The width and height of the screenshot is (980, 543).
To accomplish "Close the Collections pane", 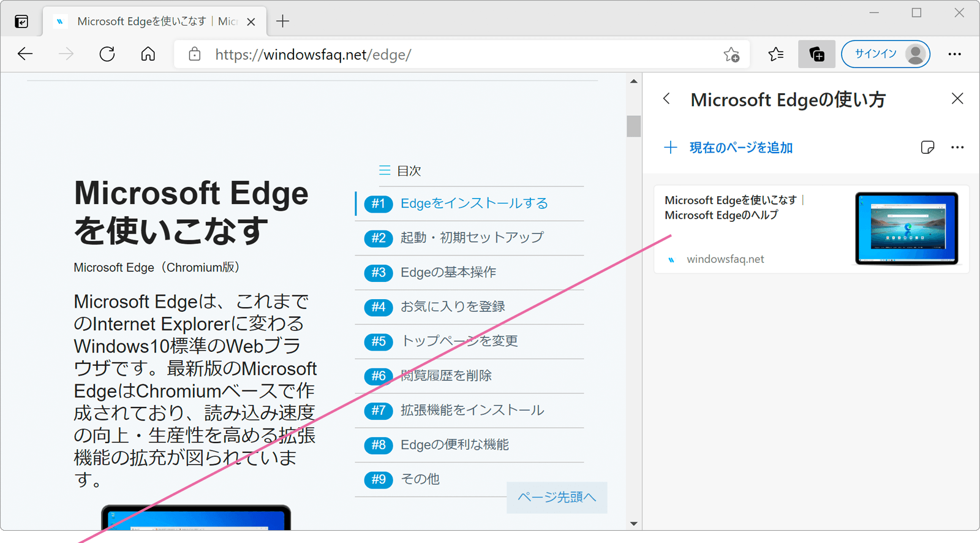I will click(x=957, y=99).
